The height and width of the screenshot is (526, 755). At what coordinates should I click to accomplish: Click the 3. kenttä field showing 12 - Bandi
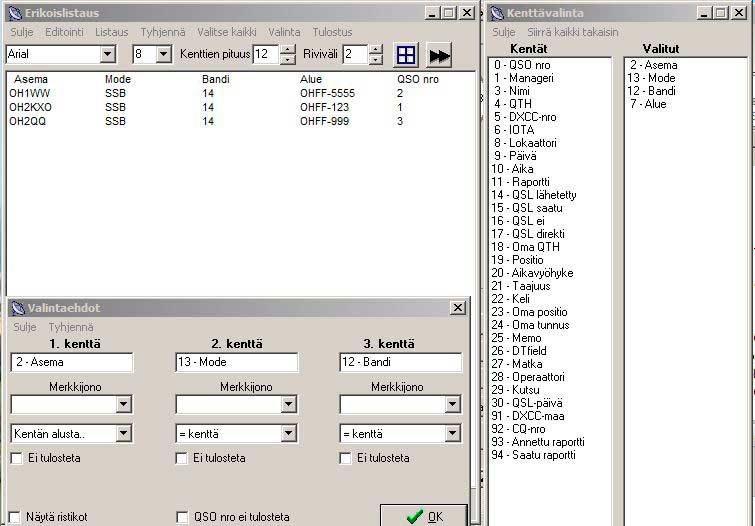tap(400, 363)
